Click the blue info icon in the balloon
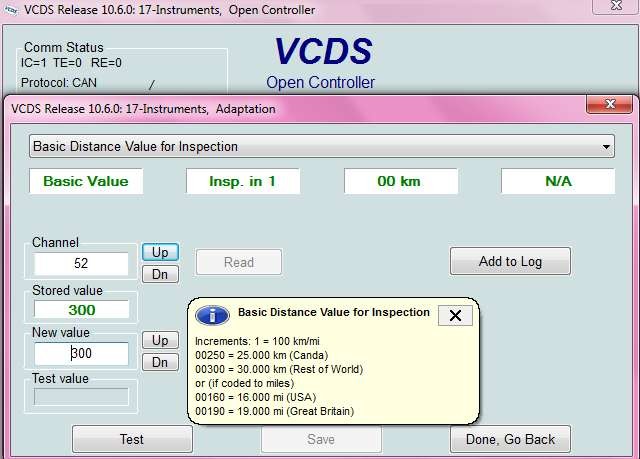 pos(212,315)
